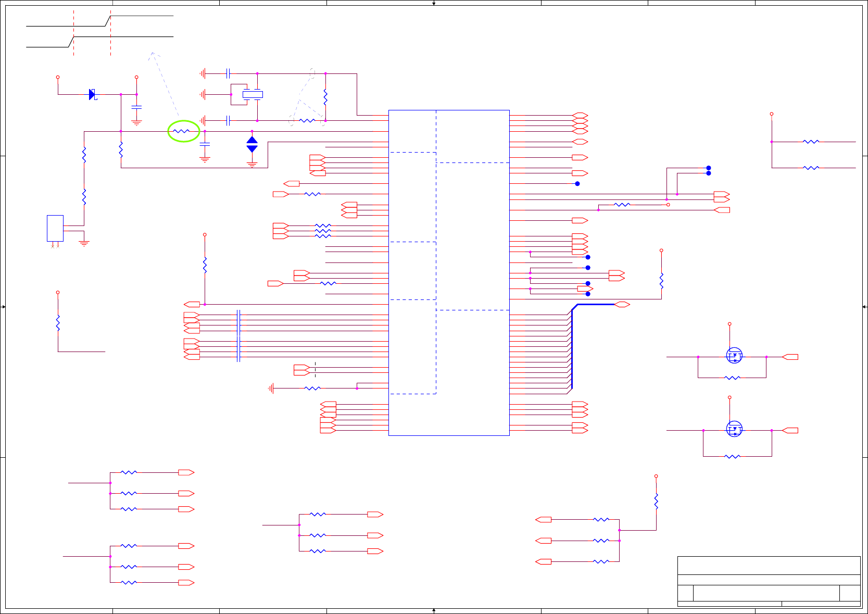Click the title block at bottom right

click(769, 581)
